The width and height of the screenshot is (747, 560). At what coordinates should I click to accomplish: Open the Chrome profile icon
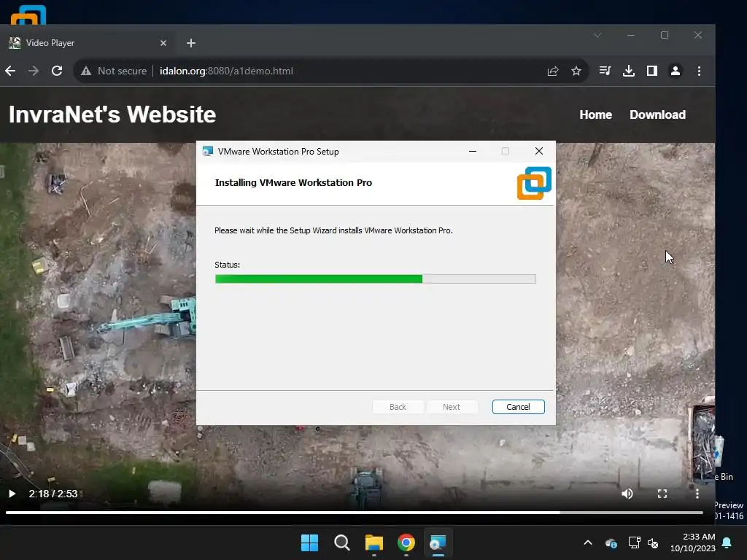676,71
